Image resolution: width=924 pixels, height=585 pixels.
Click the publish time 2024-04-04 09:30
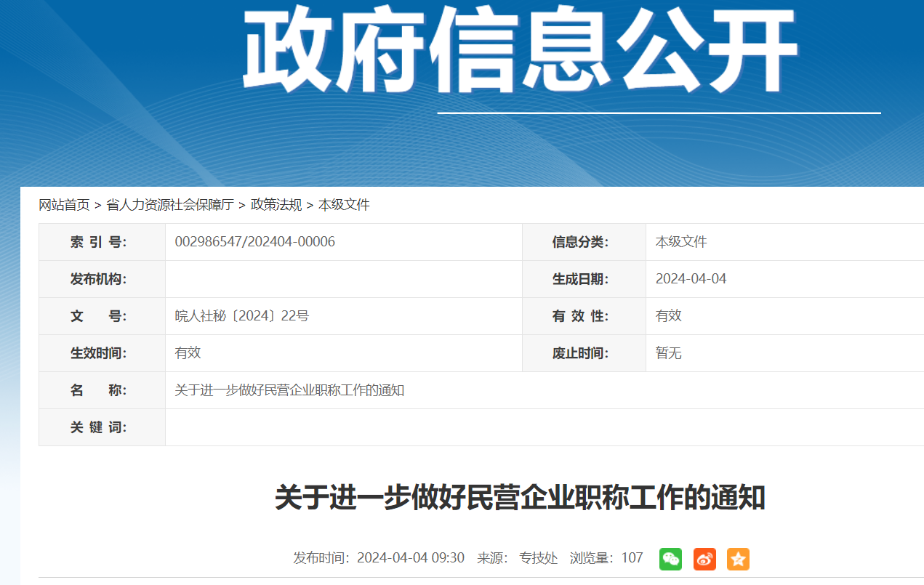click(x=411, y=558)
